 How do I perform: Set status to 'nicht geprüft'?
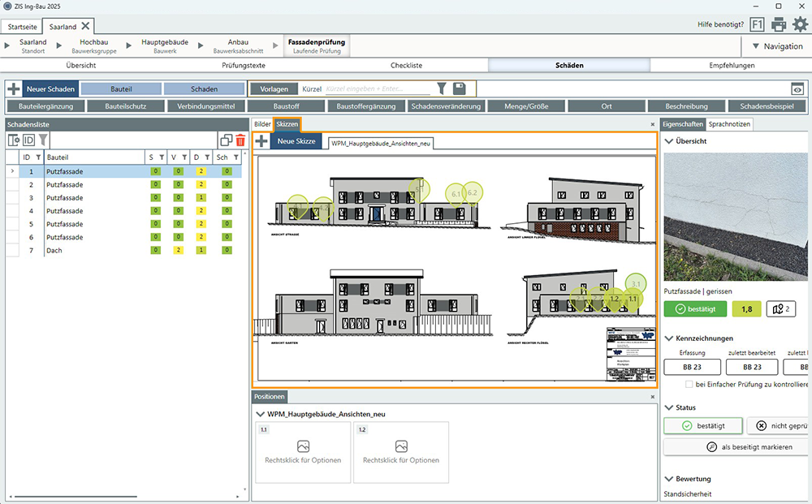(778, 425)
